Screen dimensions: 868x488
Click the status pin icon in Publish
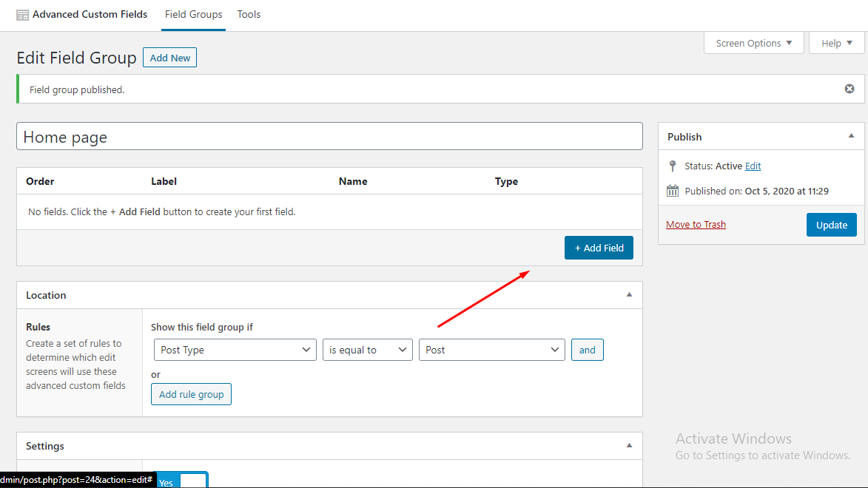(x=672, y=166)
